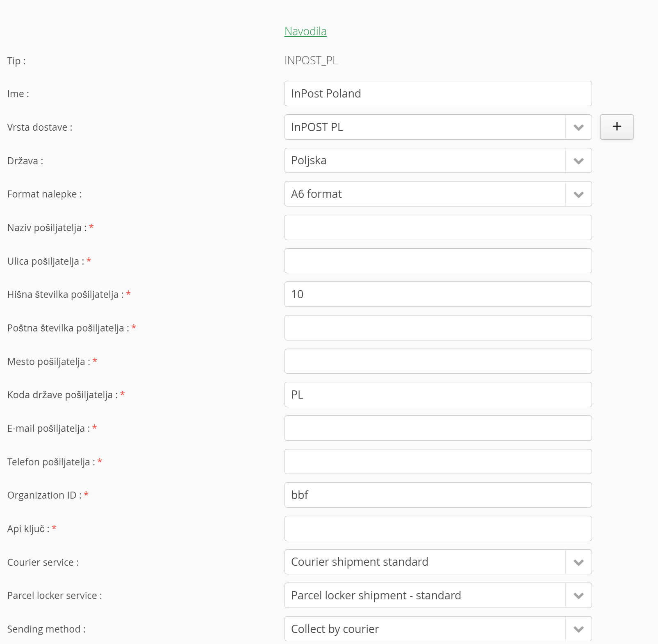Image resolution: width=658 pixels, height=644 pixels.
Task: Click the plus button next to Vrsta dostave
Action: coord(617,127)
